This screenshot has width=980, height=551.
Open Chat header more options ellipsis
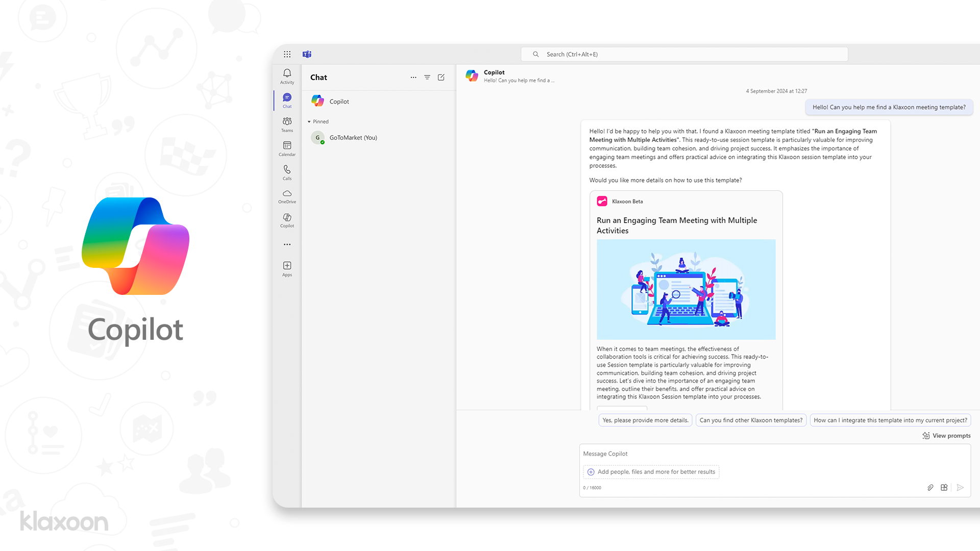pos(413,78)
